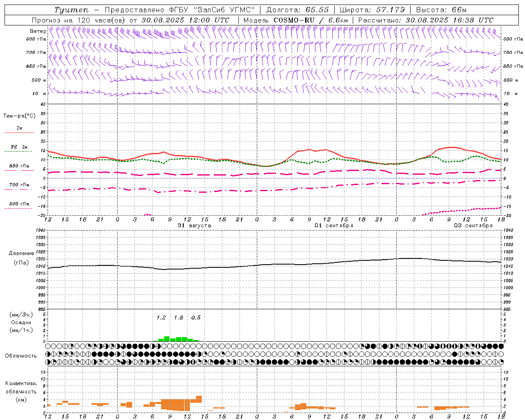This screenshot has width=525, height=420.
Task: Click the "(мм/3ч.)" precipitation unit label
Action: click(x=21, y=315)
